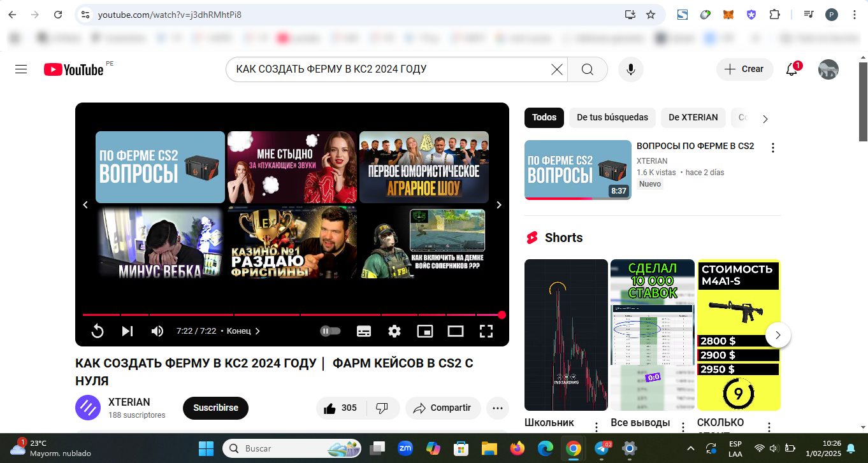The width and height of the screenshot is (868, 463).
Task: Open the Crear upload menu
Action: (744, 69)
